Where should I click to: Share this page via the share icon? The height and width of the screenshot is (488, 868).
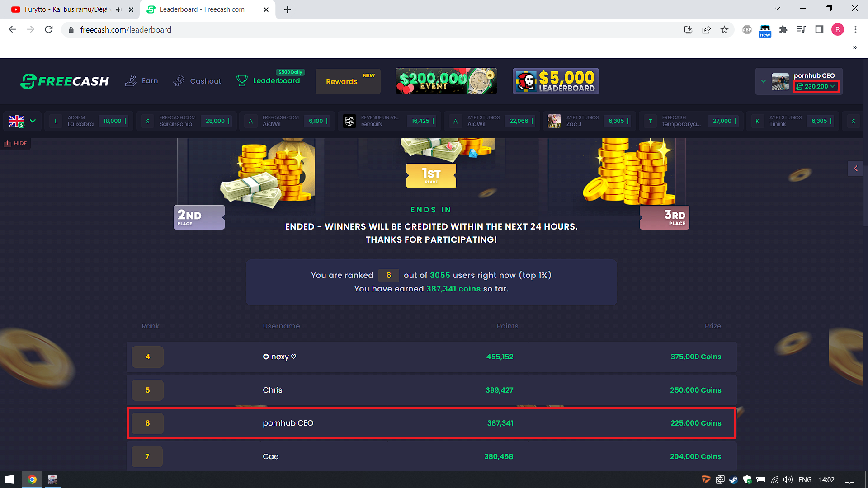coord(706,30)
